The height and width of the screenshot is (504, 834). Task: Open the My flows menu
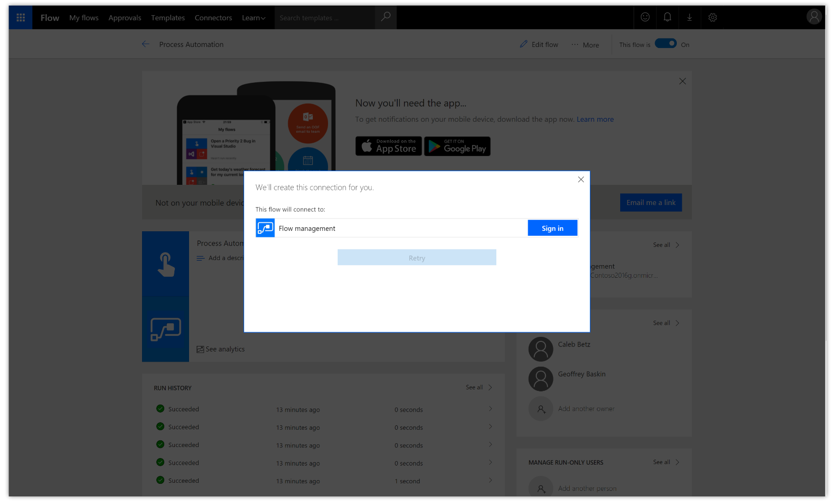click(x=84, y=18)
